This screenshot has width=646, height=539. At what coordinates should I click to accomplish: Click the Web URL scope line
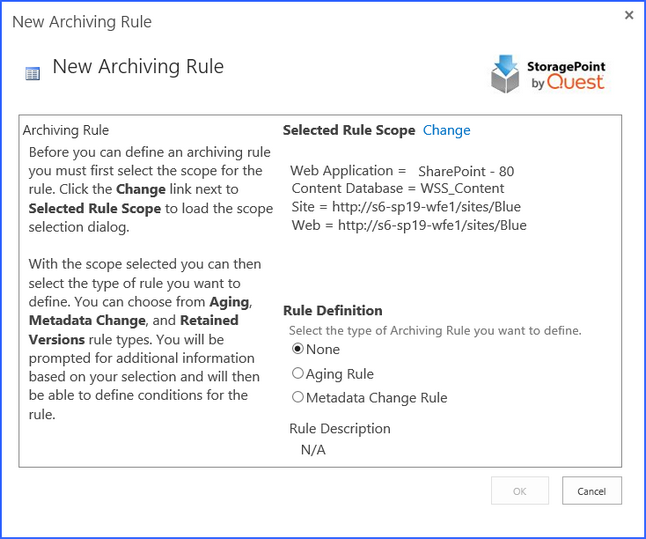(409, 224)
